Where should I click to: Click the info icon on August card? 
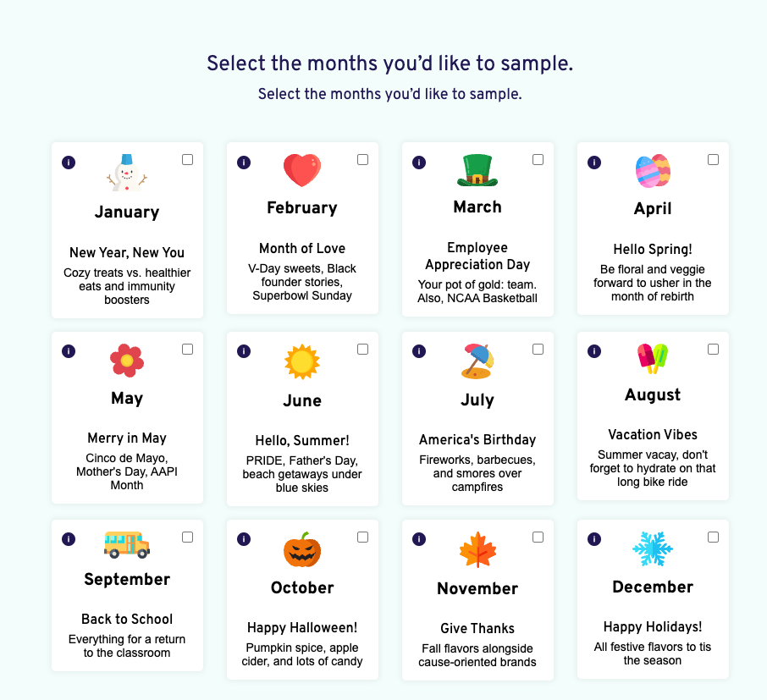(x=594, y=351)
